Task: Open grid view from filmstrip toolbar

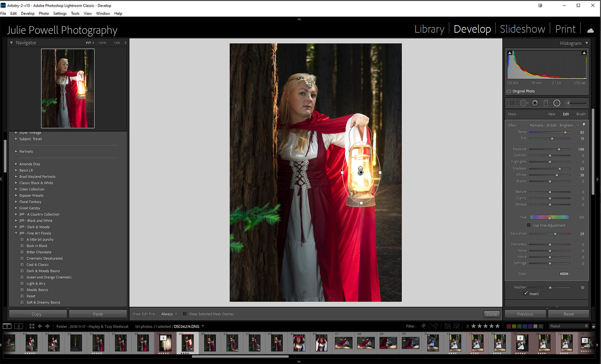Action: tap(32, 326)
